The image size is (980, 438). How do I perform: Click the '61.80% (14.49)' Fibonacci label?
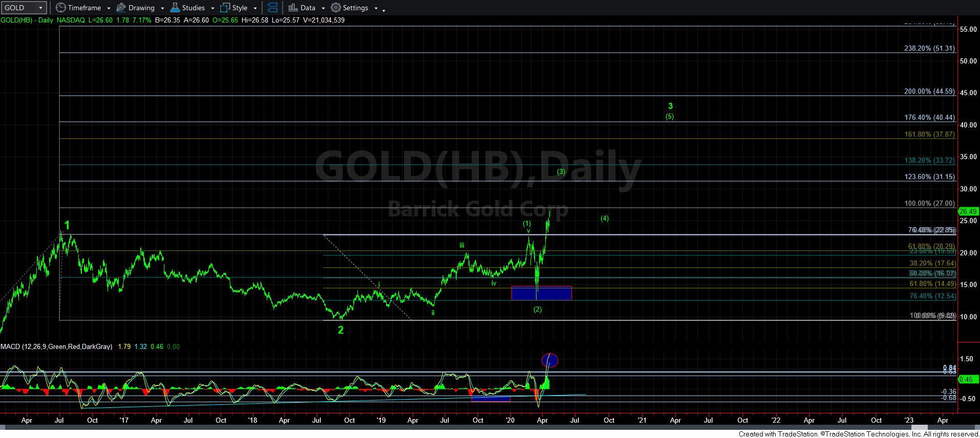click(x=932, y=284)
